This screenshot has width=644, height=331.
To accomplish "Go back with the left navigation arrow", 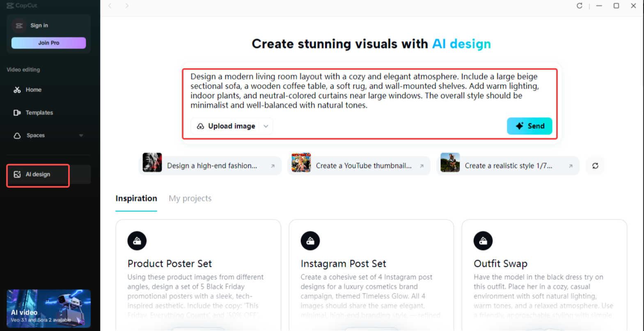I will (x=110, y=6).
